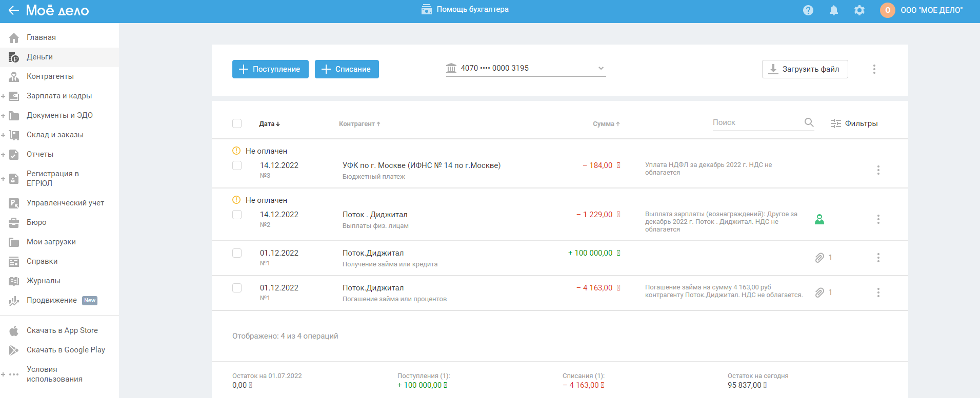The height and width of the screenshot is (398, 980).
Task: Open attachment paperclip on 100 000,00 row
Action: click(819, 258)
